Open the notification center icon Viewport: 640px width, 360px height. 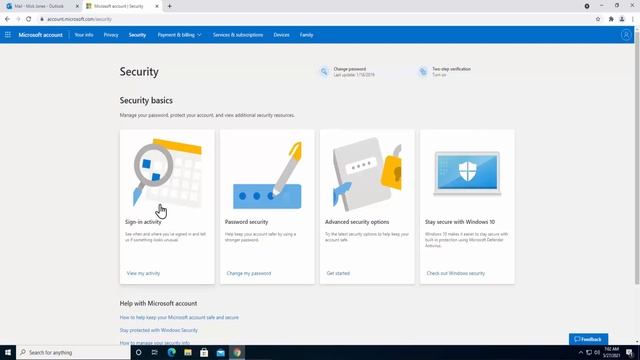(x=629, y=352)
